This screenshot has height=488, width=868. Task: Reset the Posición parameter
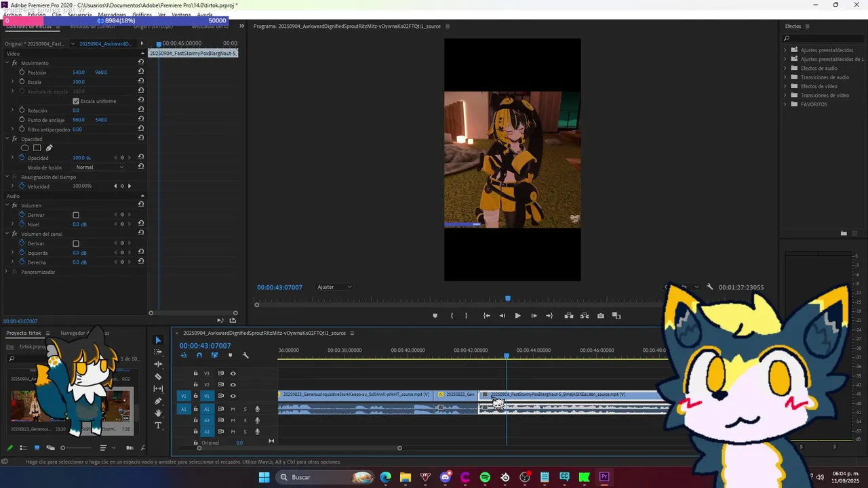tap(141, 72)
